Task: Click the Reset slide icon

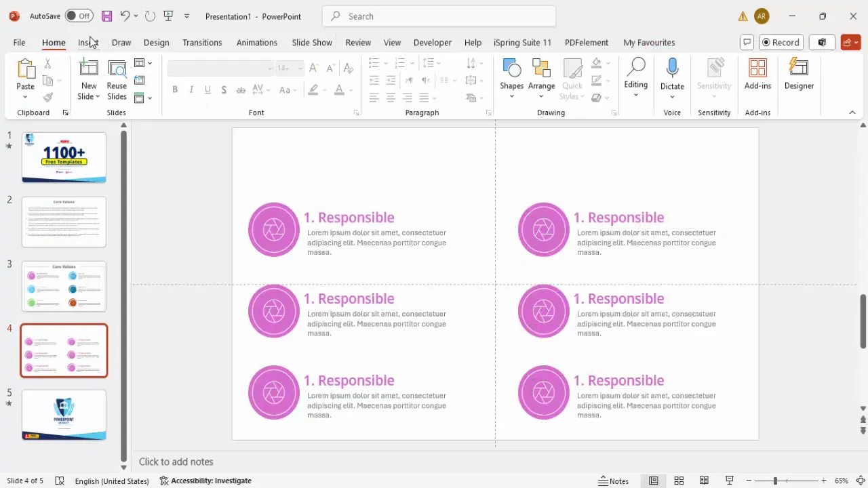Action: click(x=139, y=80)
